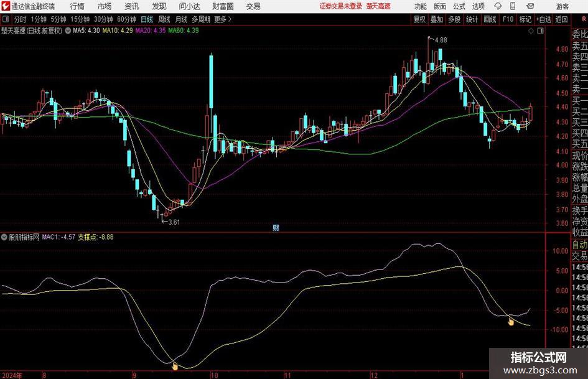Switch to 分时 chart tab
Screen dimensions: 588x379
click(x=20, y=19)
